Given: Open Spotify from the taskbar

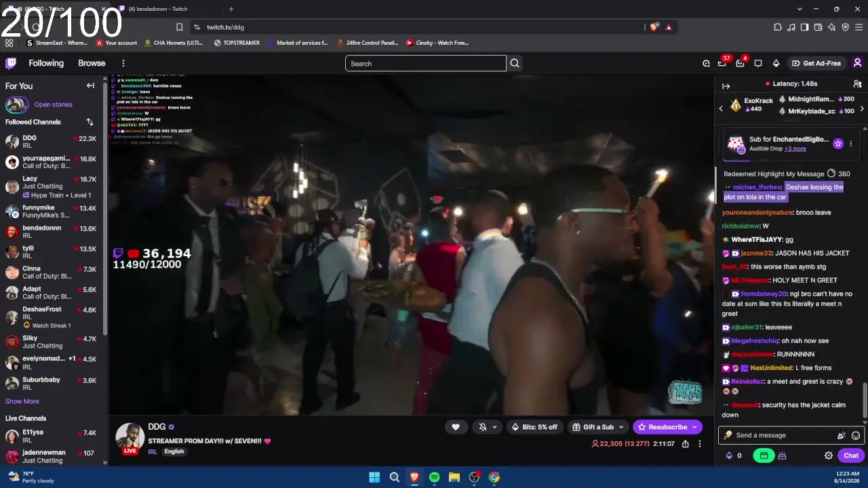Looking at the screenshot, I should tap(434, 477).
